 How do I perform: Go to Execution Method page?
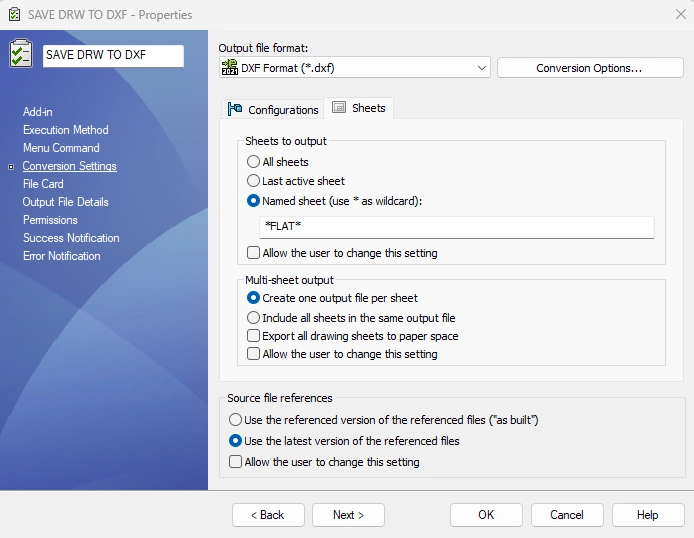pos(66,130)
